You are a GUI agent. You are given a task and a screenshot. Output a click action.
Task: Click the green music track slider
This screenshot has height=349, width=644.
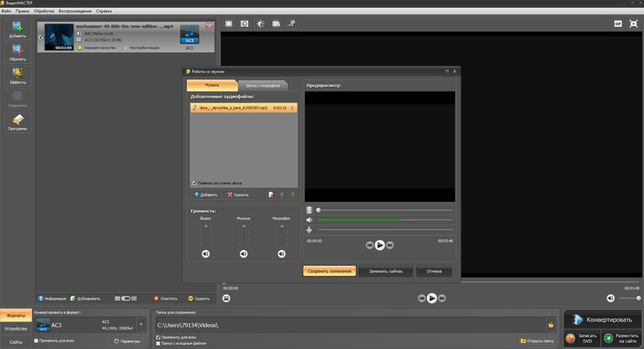coord(385,220)
